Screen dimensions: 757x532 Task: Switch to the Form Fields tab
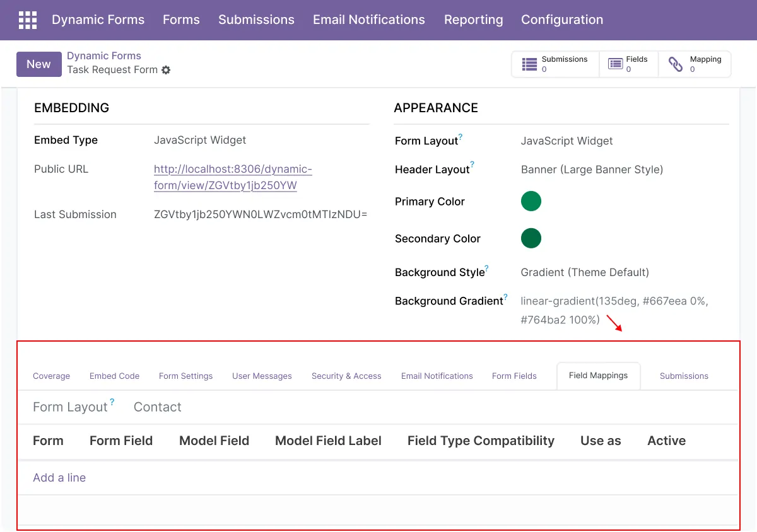(x=514, y=376)
